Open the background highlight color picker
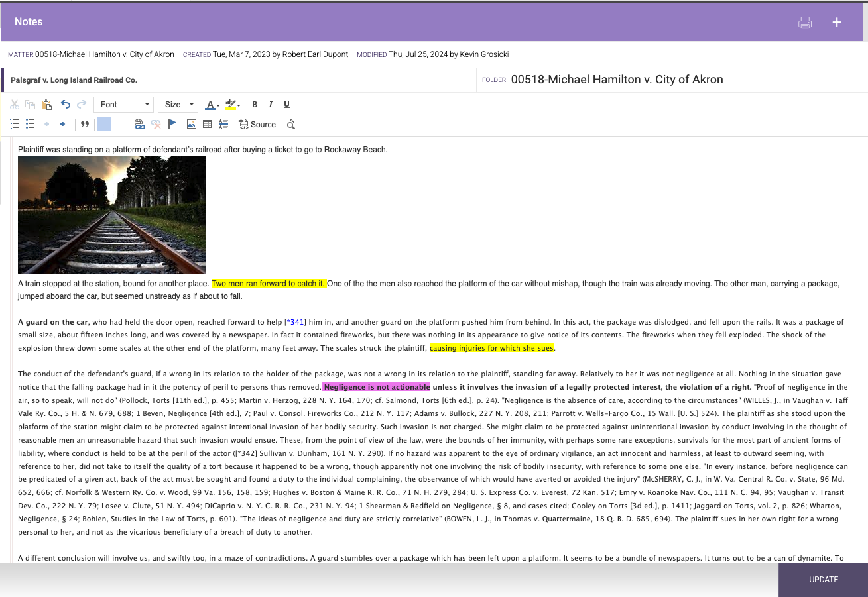 click(233, 105)
